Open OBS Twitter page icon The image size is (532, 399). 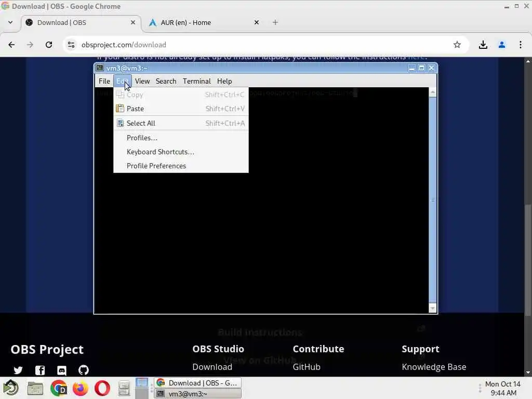point(18,370)
